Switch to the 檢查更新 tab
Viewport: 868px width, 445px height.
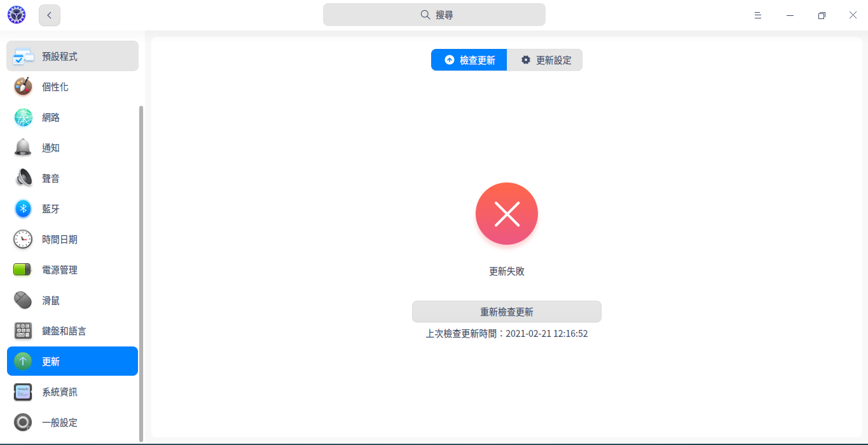pyautogui.click(x=469, y=60)
